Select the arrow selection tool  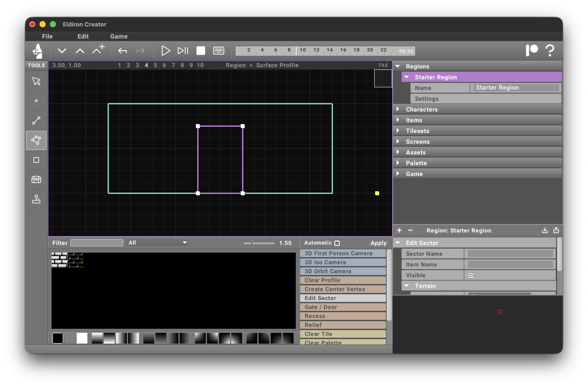click(36, 81)
